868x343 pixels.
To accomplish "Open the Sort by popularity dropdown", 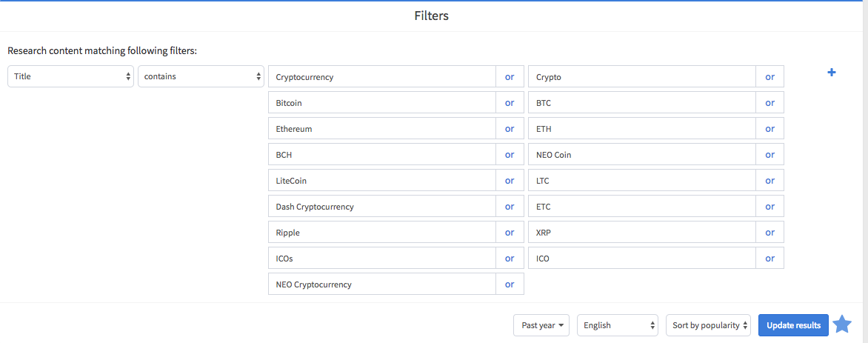I will tap(708, 325).
